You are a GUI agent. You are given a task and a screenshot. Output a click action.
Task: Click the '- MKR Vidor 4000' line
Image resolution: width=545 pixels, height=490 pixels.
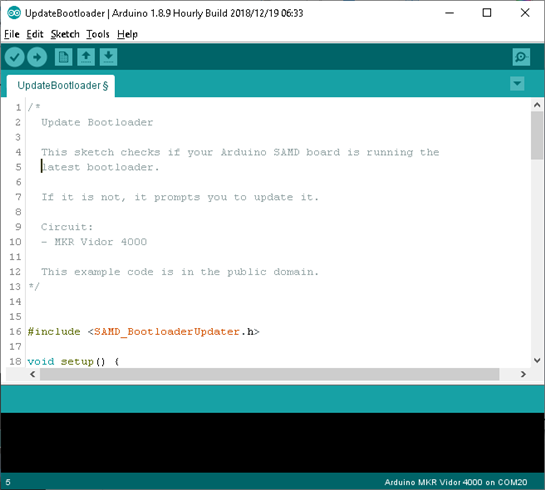pos(94,242)
